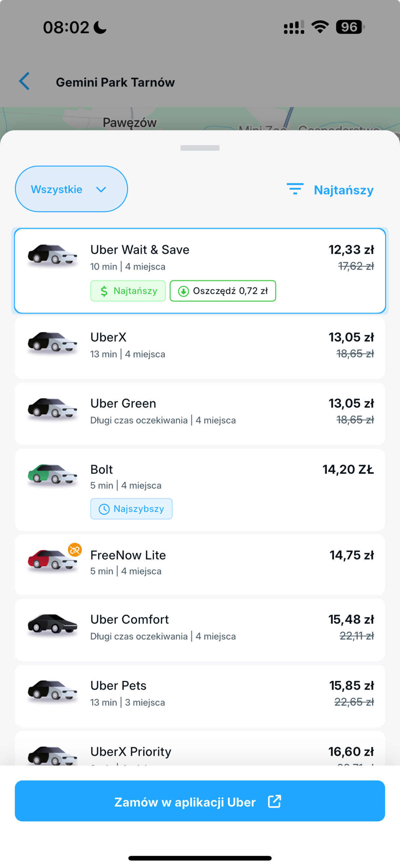The width and height of the screenshot is (400, 868).
Task: Click the Oszczędź 0,72 zł savings badge
Action: tap(223, 291)
